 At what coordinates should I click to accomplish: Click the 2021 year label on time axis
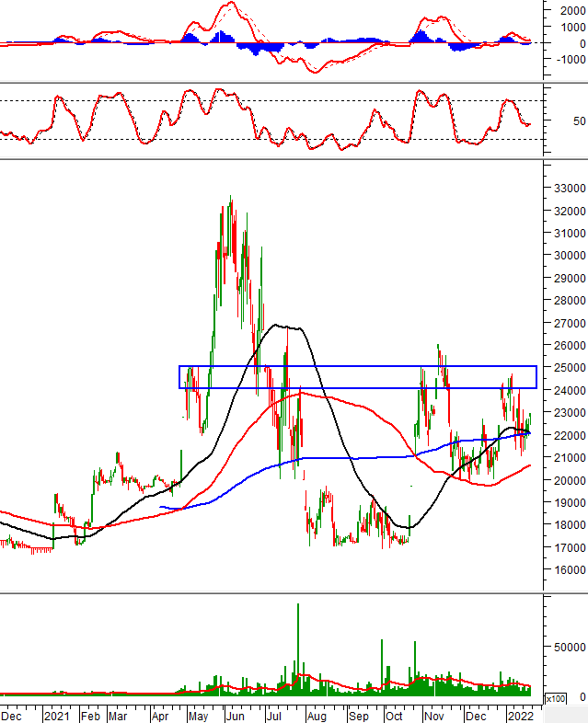(56, 716)
